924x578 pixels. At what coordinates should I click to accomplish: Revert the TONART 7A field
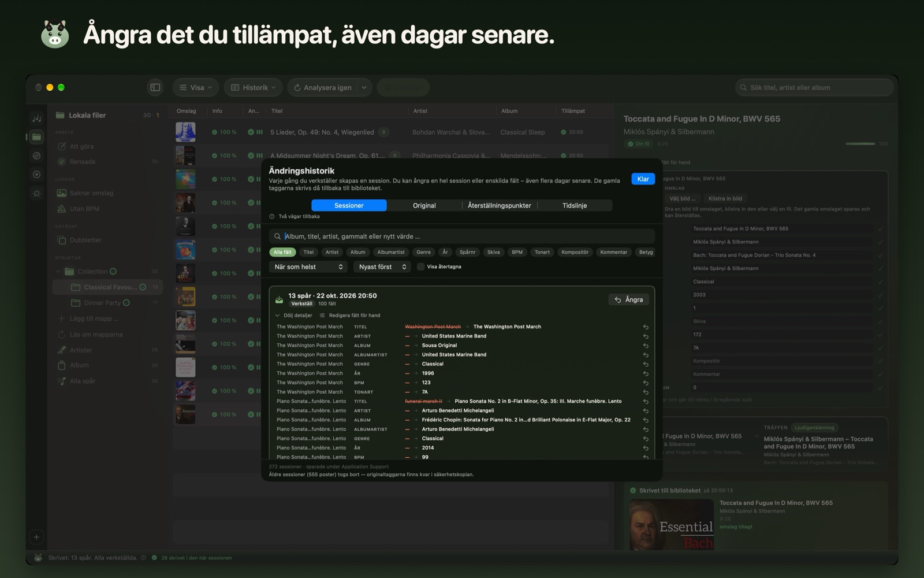[x=646, y=392]
